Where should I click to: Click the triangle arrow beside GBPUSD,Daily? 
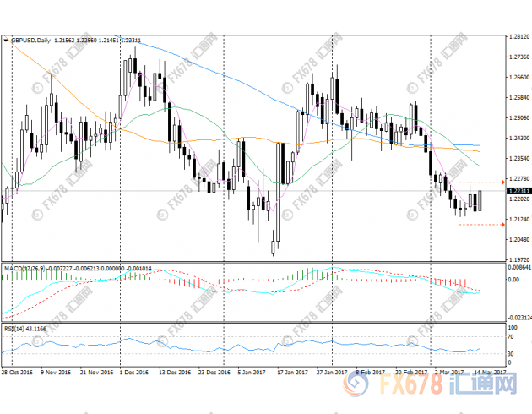pyautogui.click(x=5, y=39)
